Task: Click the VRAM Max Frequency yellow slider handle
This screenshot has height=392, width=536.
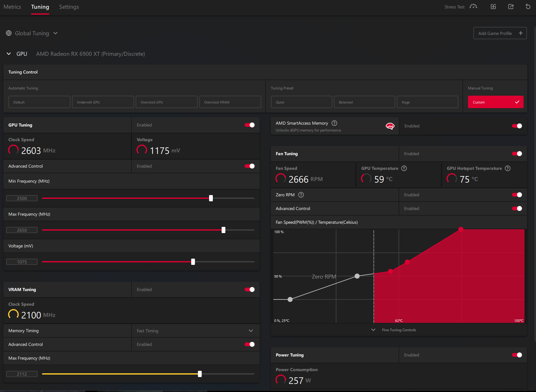Action: (x=200, y=374)
